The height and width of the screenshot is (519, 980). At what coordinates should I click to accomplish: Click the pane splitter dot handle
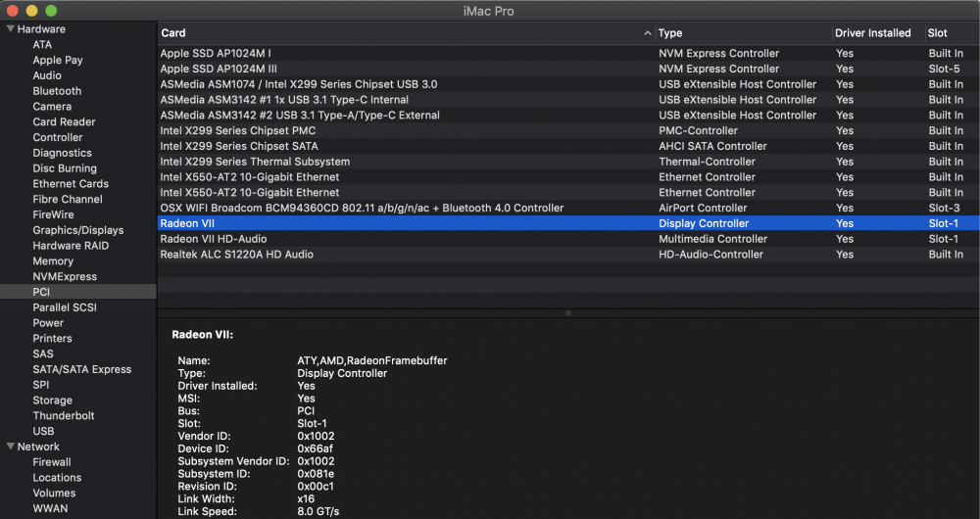point(568,313)
